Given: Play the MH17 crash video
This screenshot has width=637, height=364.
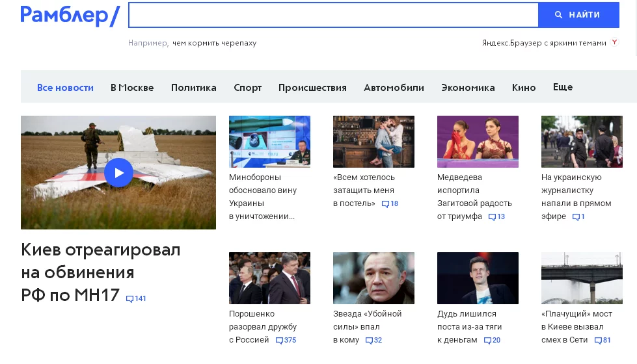Looking at the screenshot, I should coord(118,173).
